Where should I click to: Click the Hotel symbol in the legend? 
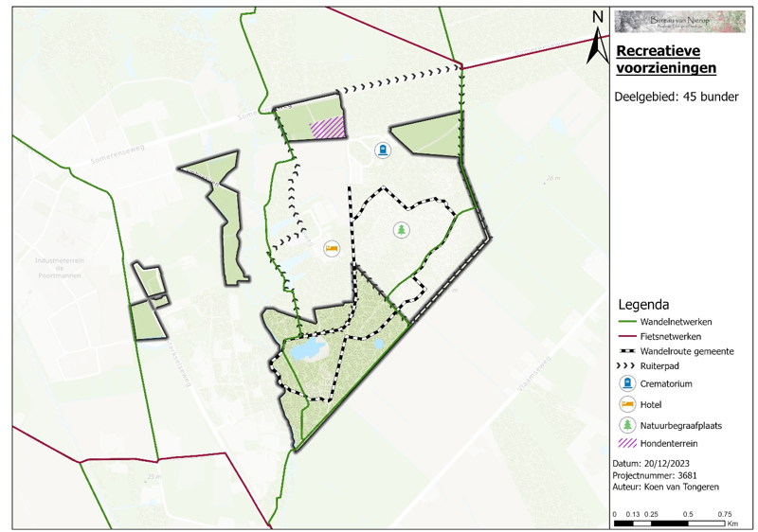pos(626,404)
